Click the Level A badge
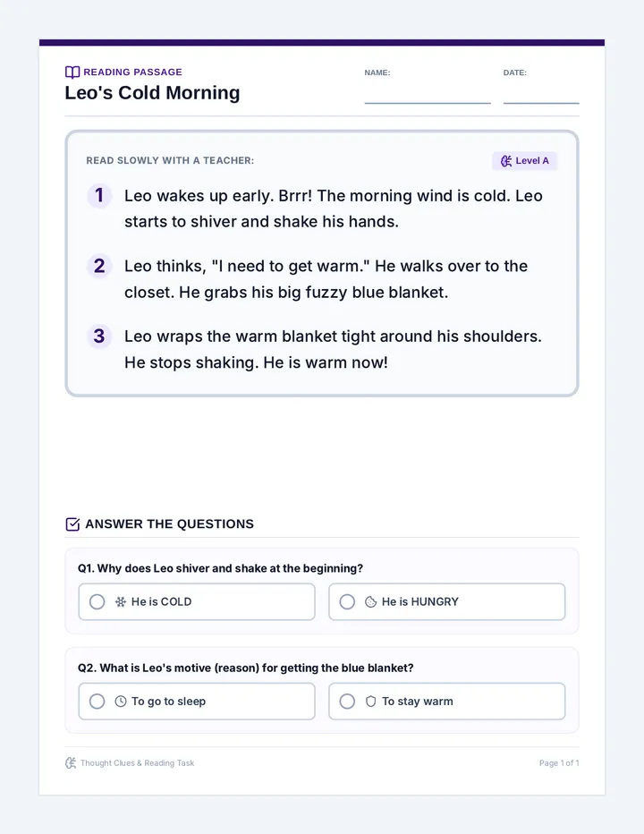The height and width of the screenshot is (834, 644). coord(524,161)
